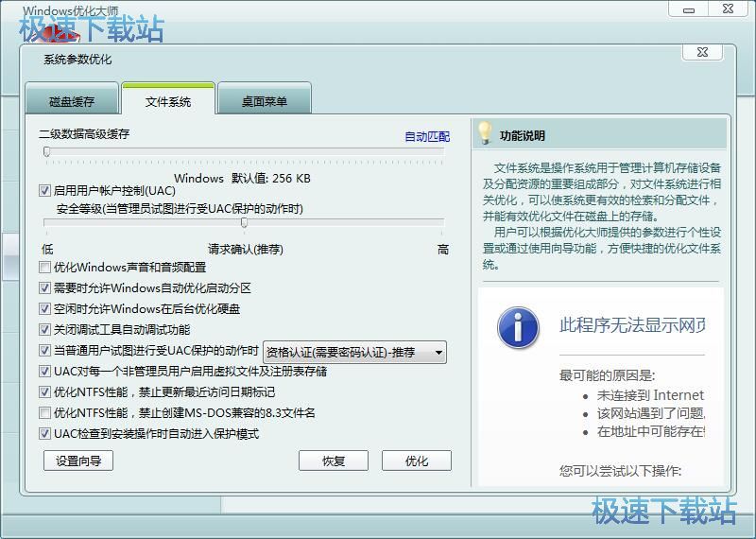Click the 恢复 button
This screenshot has width=756, height=539.
pyautogui.click(x=334, y=461)
